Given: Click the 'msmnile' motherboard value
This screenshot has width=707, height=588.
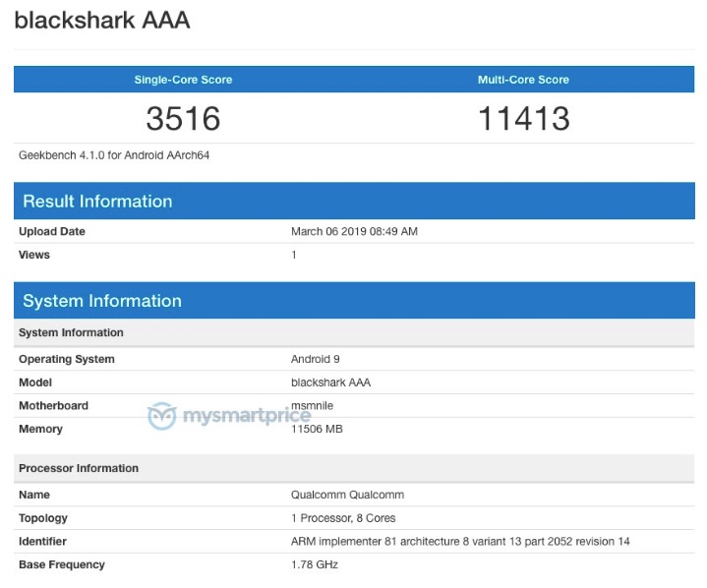Looking at the screenshot, I should pos(312,405).
